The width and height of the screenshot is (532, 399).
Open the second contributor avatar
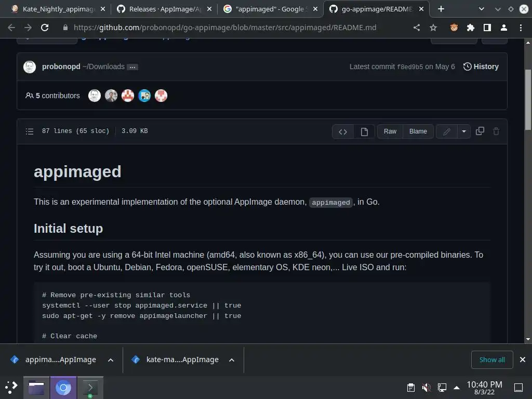(x=111, y=96)
